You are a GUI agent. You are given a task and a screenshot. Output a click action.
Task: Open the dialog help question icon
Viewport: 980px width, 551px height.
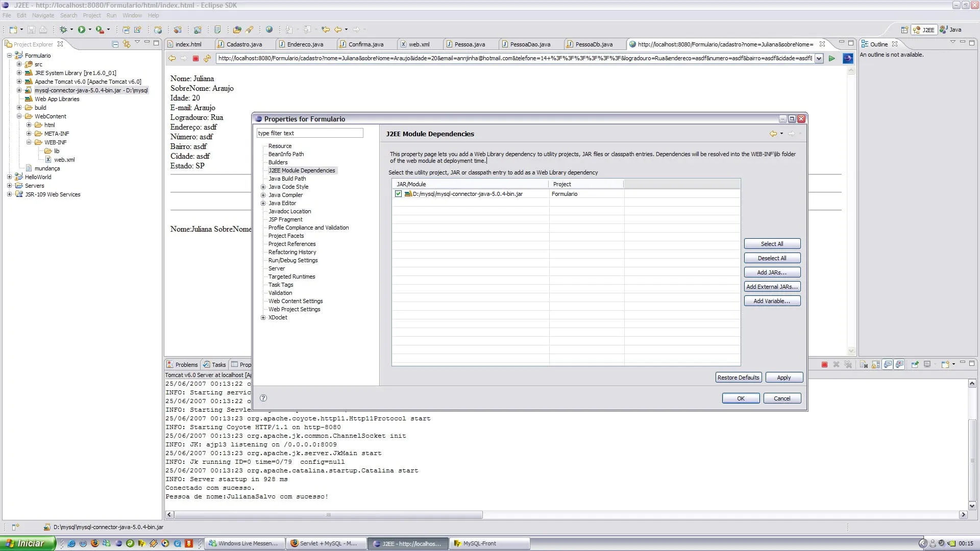pyautogui.click(x=263, y=398)
